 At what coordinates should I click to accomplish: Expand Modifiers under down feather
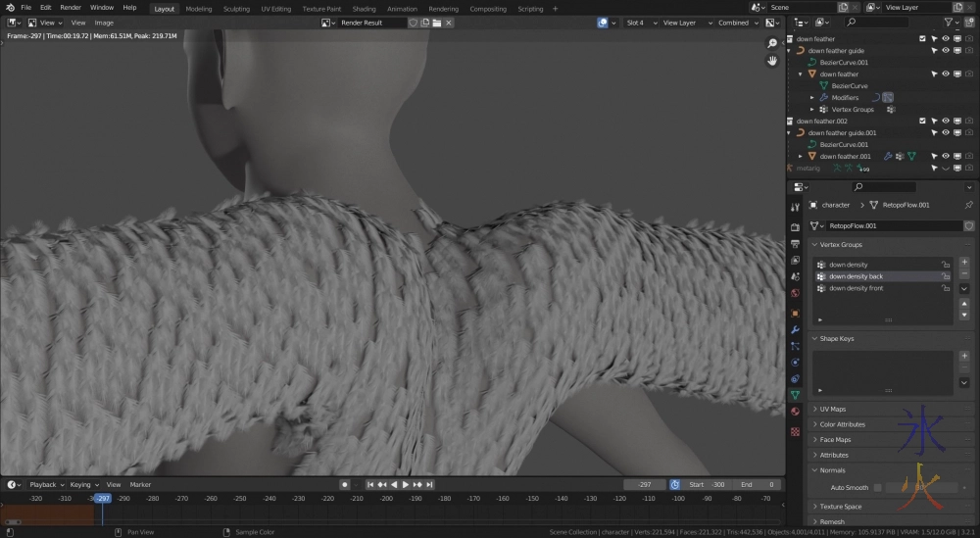point(812,98)
